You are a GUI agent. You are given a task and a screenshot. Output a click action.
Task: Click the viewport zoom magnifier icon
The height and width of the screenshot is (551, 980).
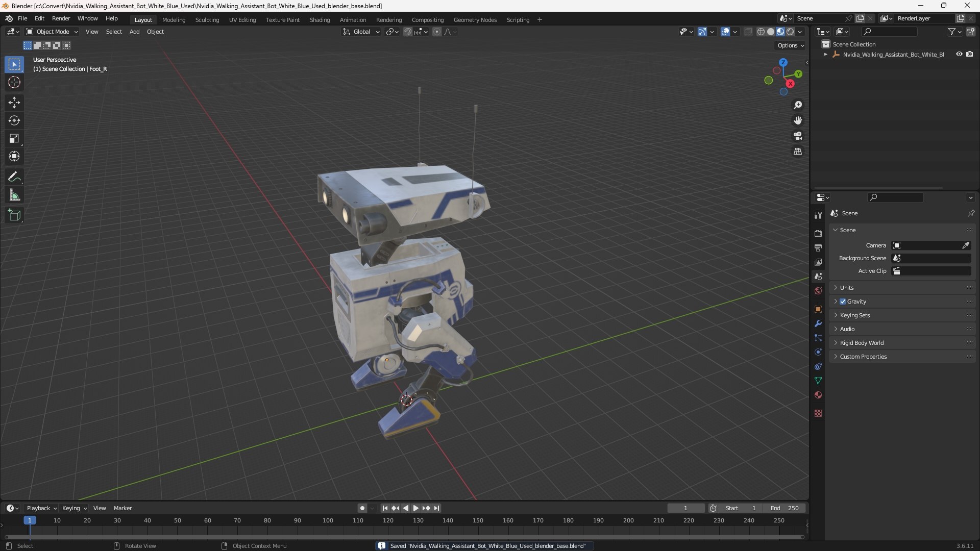tap(798, 105)
